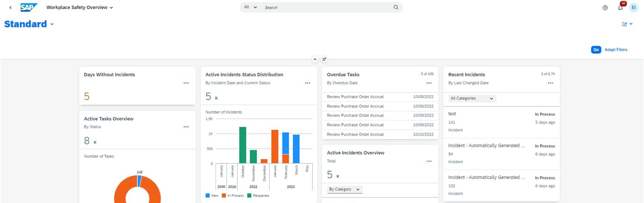The height and width of the screenshot is (203, 644).
Task: Pin the filter header bar
Action: (x=324, y=59)
